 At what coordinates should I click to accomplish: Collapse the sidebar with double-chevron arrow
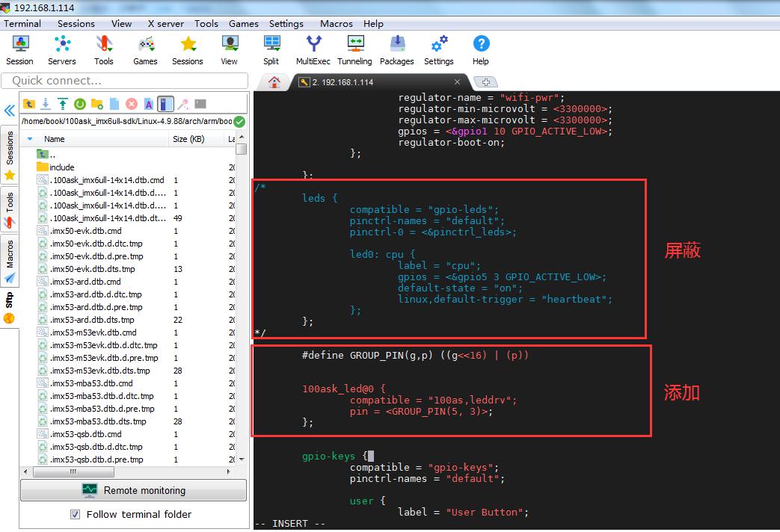pyautogui.click(x=10, y=111)
